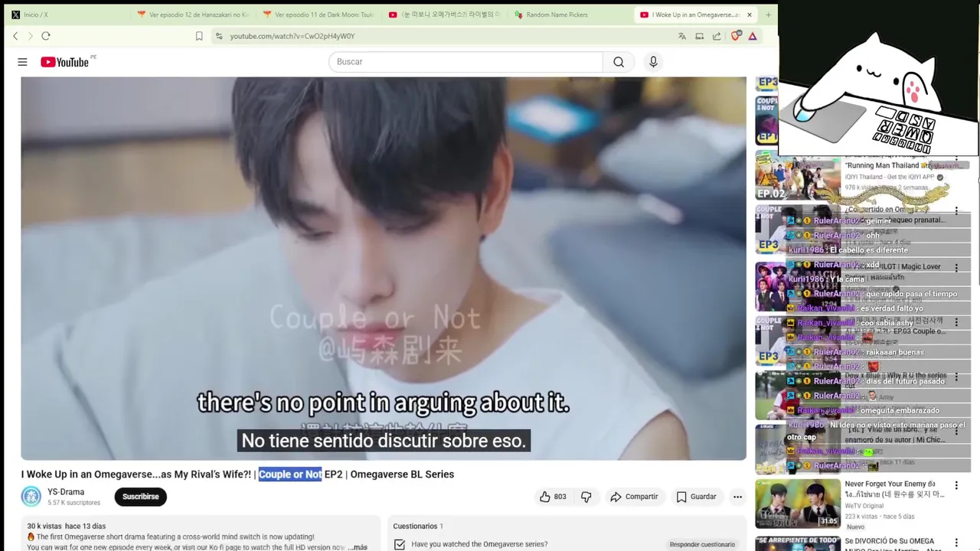Open the three-dot more actions under the video
Screen dimensions: 980x551
pos(737,497)
